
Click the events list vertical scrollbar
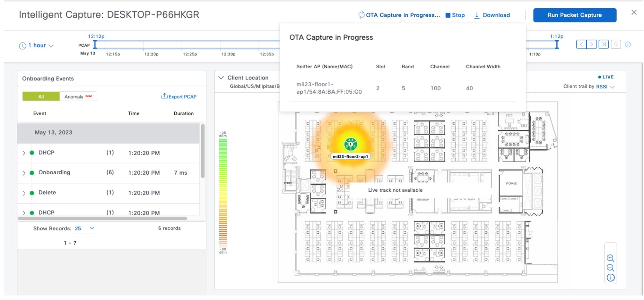click(x=203, y=151)
